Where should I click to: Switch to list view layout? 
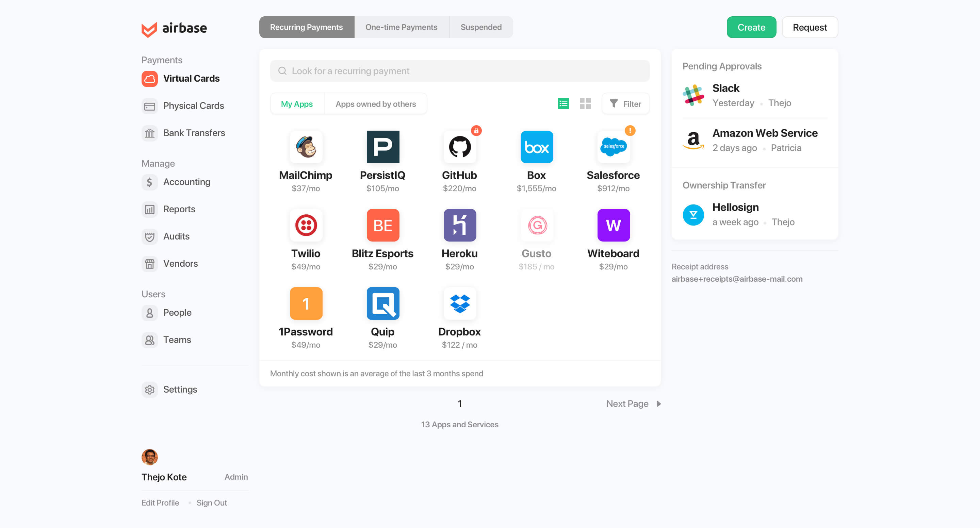click(x=563, y=103)
